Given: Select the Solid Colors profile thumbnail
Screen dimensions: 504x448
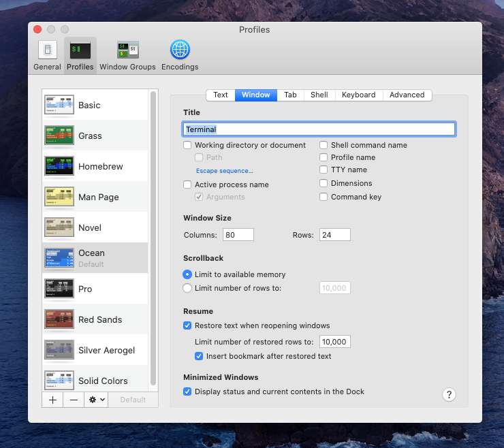Looking at the screenshot, I should coord(59,380).
